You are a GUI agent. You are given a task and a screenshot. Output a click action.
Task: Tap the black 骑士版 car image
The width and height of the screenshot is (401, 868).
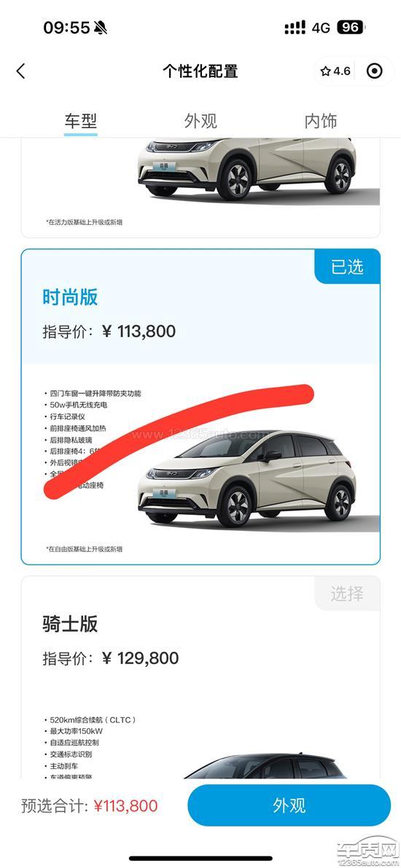pos(266,765)
